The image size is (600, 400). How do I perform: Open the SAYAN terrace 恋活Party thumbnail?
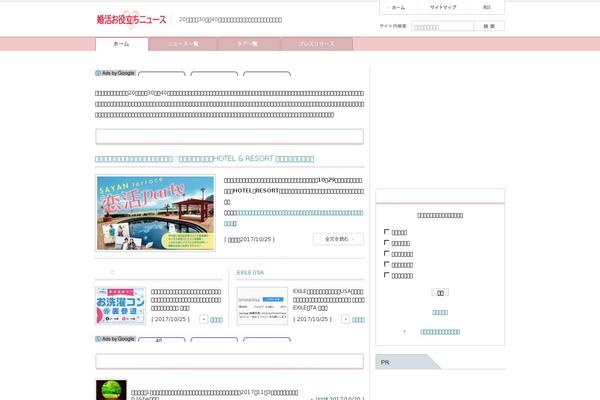tap(155, 213)
